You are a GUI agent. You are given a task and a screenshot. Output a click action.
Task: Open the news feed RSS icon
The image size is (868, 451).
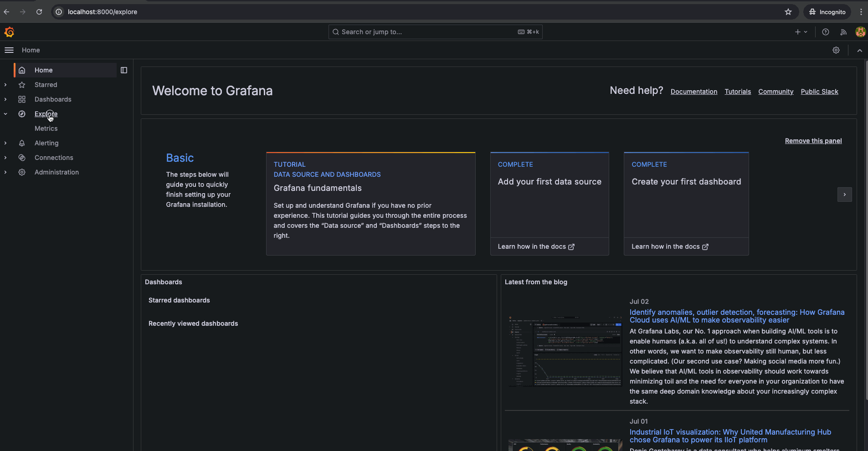[x=843, y=32]
